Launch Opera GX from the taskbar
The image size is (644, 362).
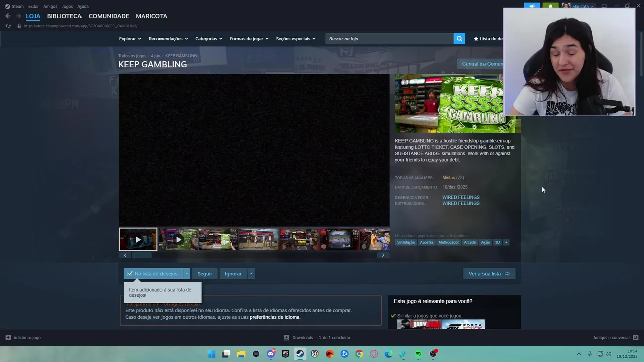pyautogui.click(x=374, y=354)
